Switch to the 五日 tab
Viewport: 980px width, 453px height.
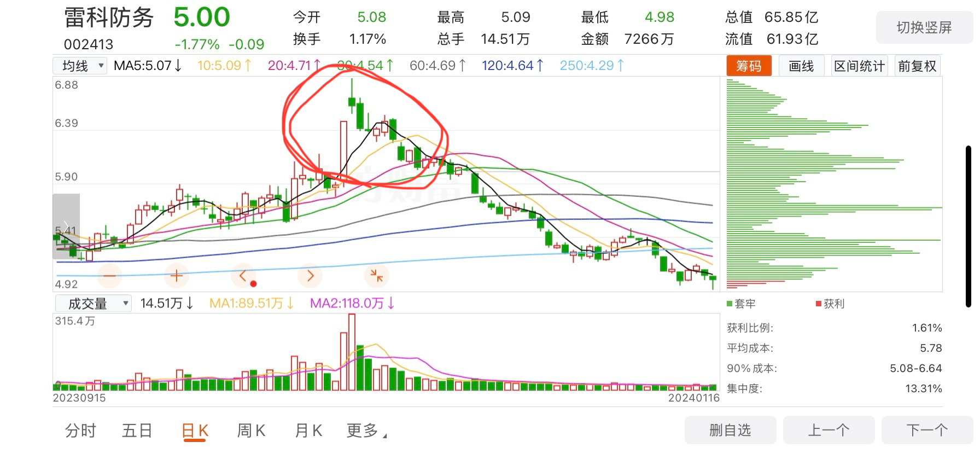[137, 431]
